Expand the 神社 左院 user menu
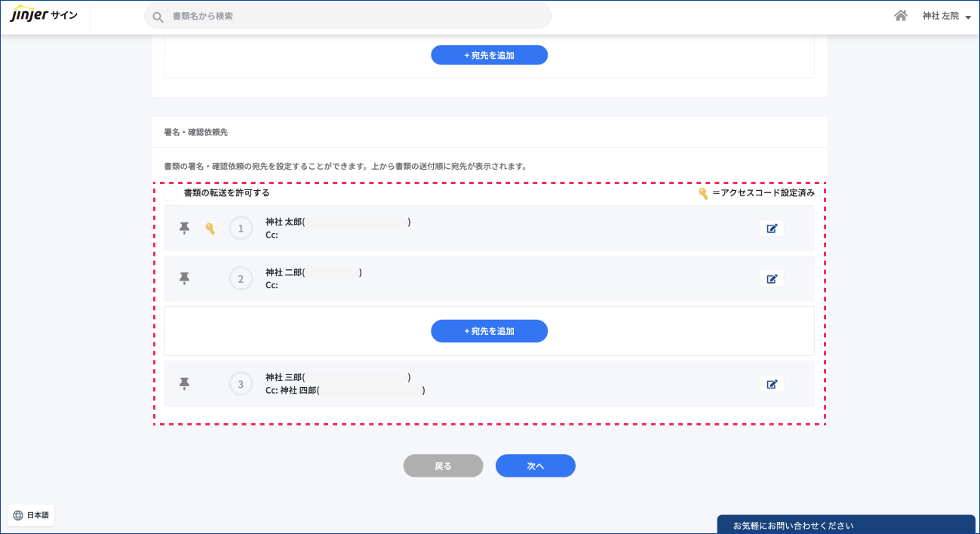The image size is (980, 534). tap(946, 16)
